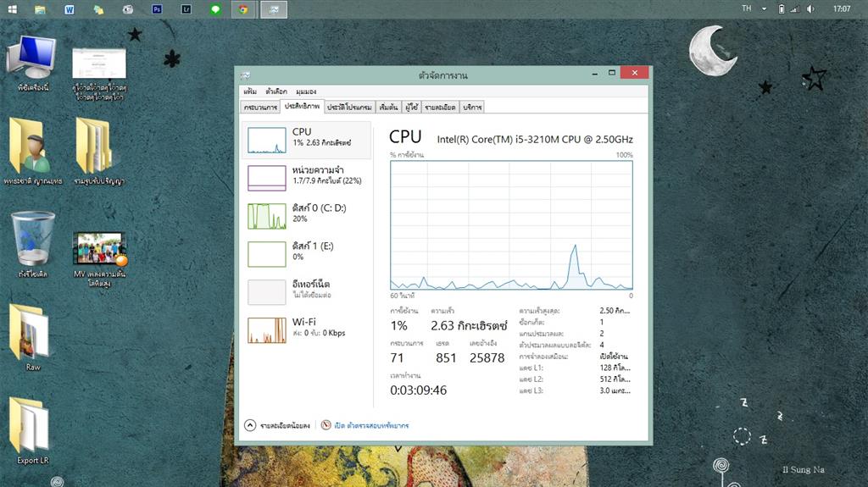Click the Resource Monitor icon

326,425
